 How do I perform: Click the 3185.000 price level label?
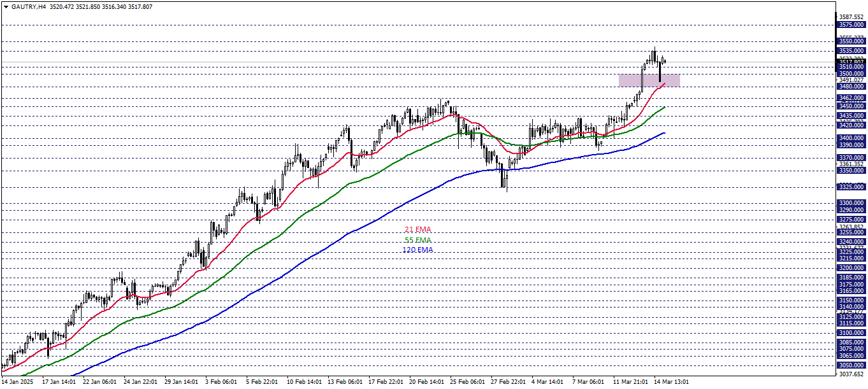point(851,278)
